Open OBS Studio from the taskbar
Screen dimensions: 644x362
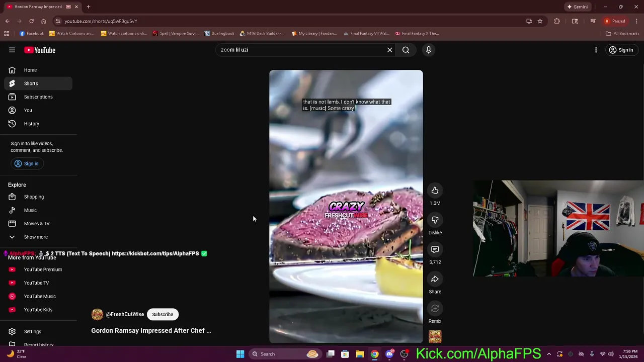[x=404, y=354]
